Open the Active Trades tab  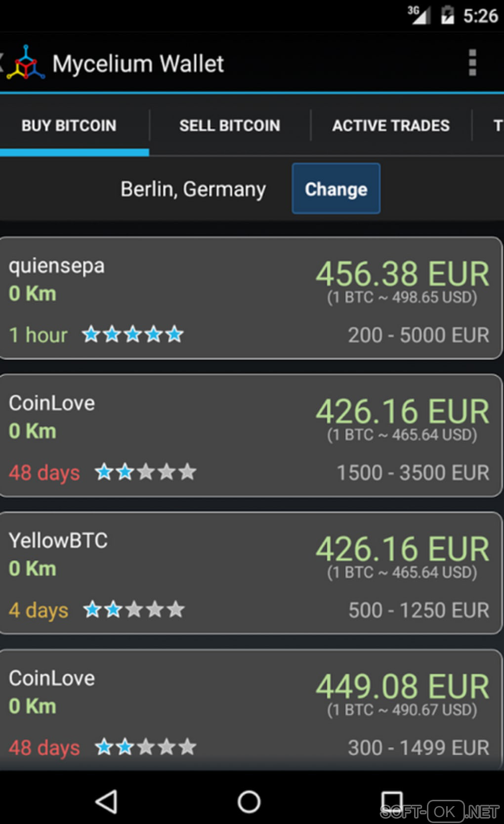point(391,126)
